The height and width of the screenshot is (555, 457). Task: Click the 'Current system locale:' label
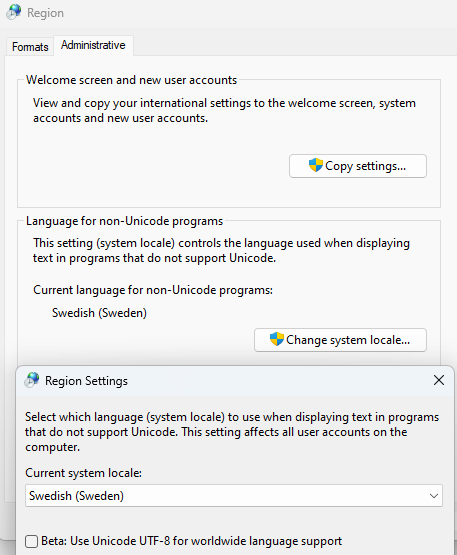coord(83,473)
